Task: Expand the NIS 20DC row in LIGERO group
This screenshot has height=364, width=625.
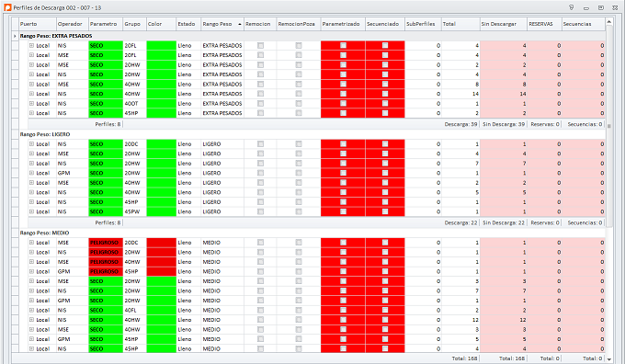Action: coord(31,144)
